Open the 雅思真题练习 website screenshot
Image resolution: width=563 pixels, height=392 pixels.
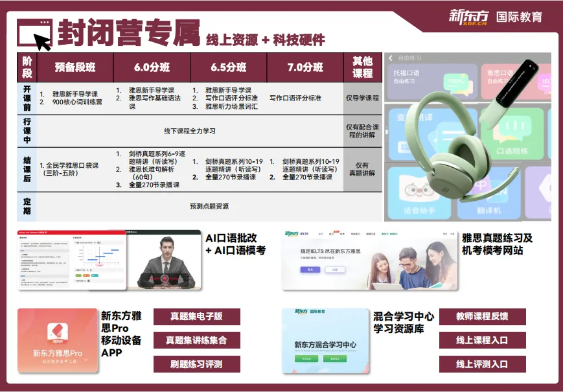[x=370, y=260]
